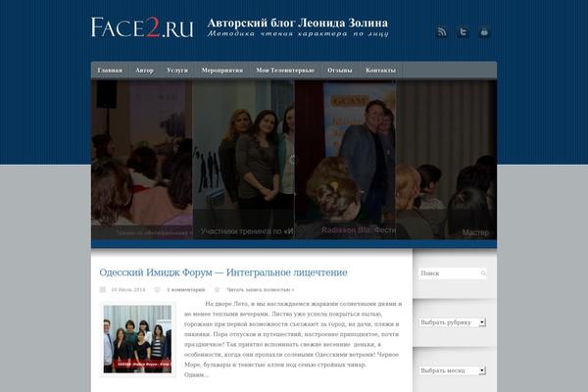Open the Услуги menu item
The height and width of the screenshot is (392, 588).
tap(177, 71)
